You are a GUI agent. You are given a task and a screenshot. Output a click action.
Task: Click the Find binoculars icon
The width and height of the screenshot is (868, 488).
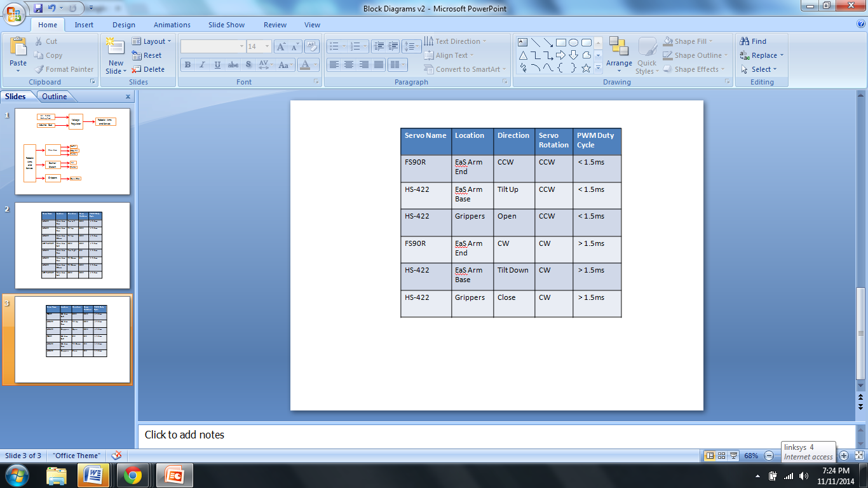745,41
